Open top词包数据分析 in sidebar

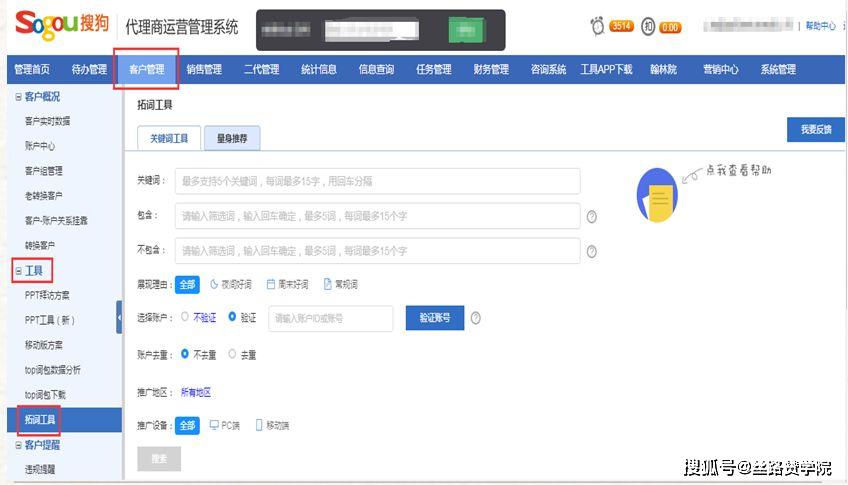tap(52, 370)
